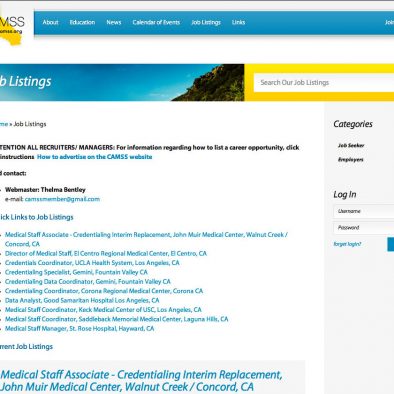Open Calendar of Events in navigation
394x394 pixels.
[156, 22]
